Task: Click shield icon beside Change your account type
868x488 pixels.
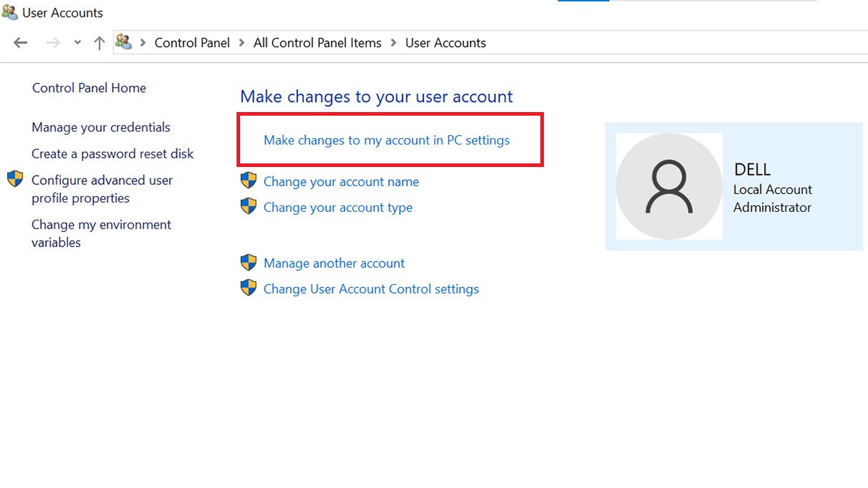Action: pos(249,207)
